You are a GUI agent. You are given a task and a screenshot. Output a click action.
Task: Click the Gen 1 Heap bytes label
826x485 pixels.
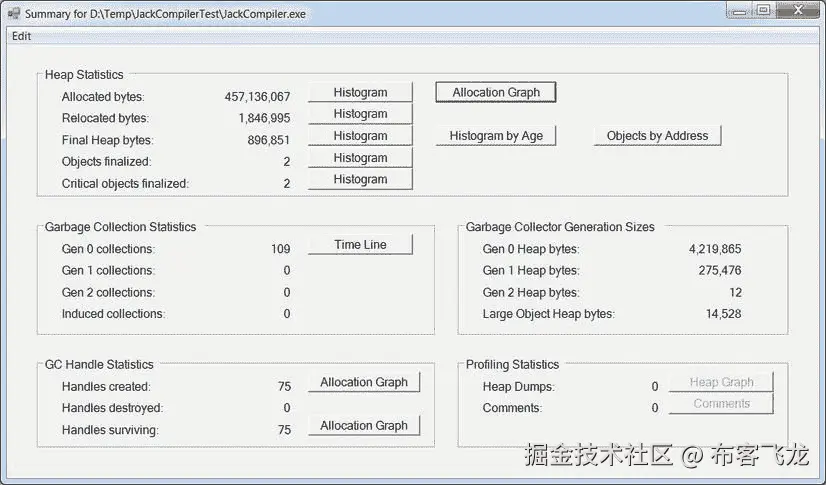(530, 271)
